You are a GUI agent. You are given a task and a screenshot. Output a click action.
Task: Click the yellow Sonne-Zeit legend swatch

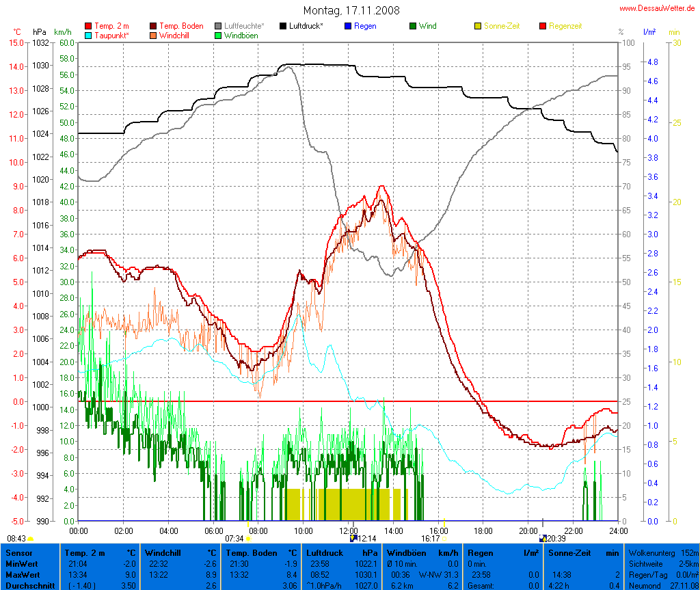click(478, 26)
